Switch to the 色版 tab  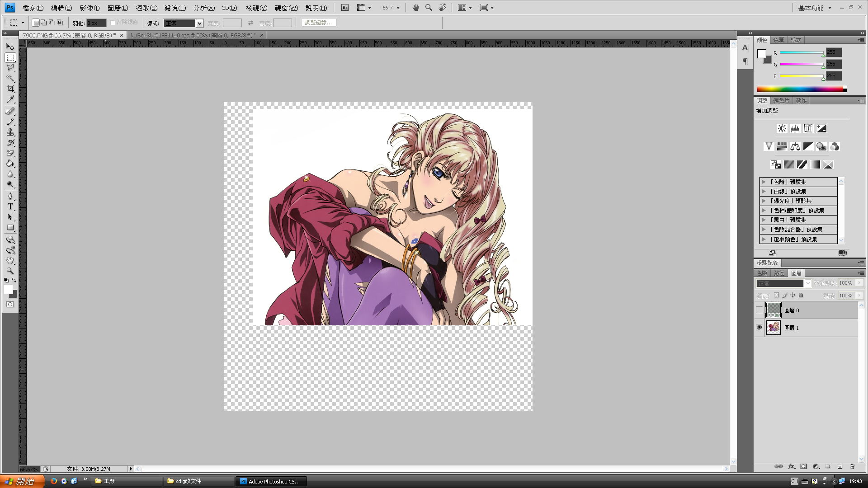click(762, 273)
